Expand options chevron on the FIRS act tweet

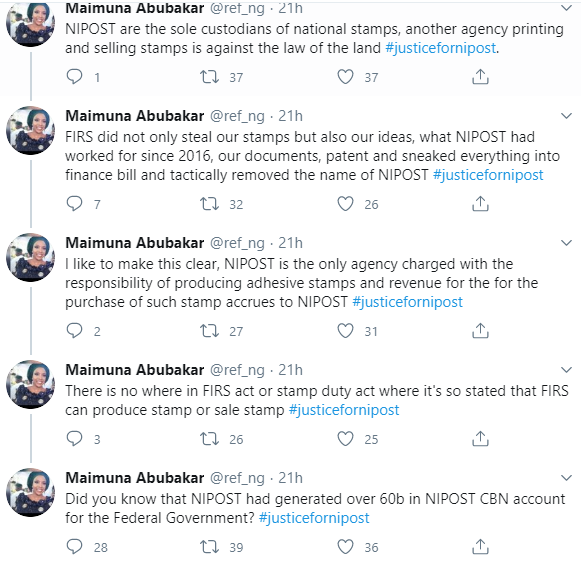pyautogui.click(x=566, y=370)
